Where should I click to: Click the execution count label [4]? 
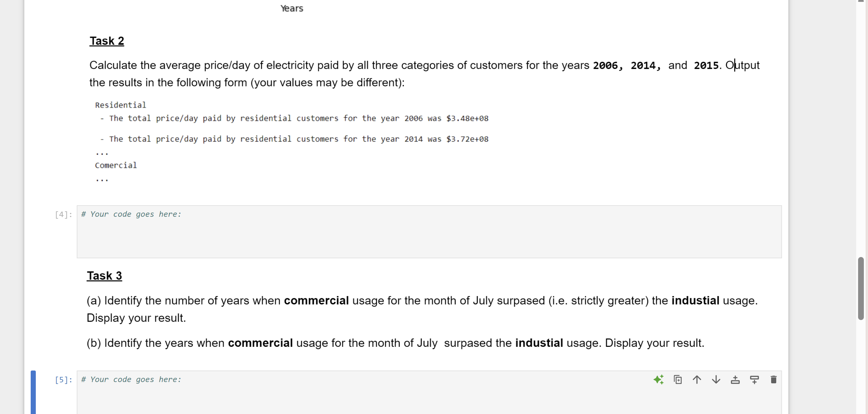coord(64,214)
